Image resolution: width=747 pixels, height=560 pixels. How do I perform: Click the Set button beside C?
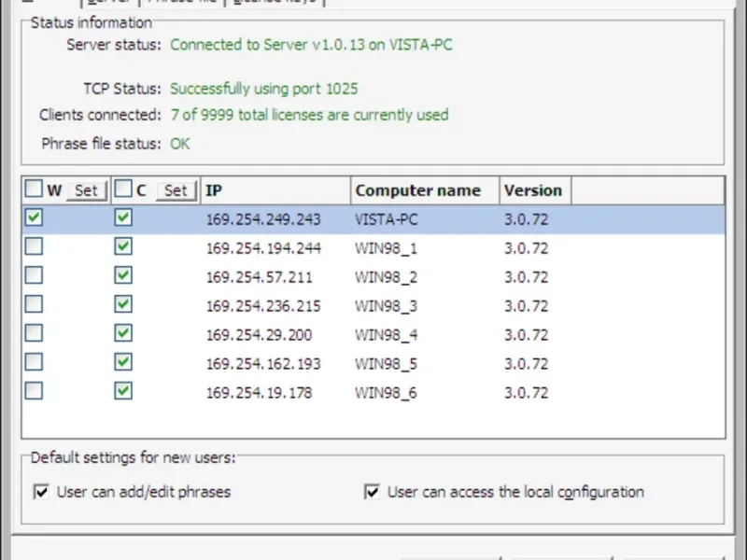(x=175, y=190)
